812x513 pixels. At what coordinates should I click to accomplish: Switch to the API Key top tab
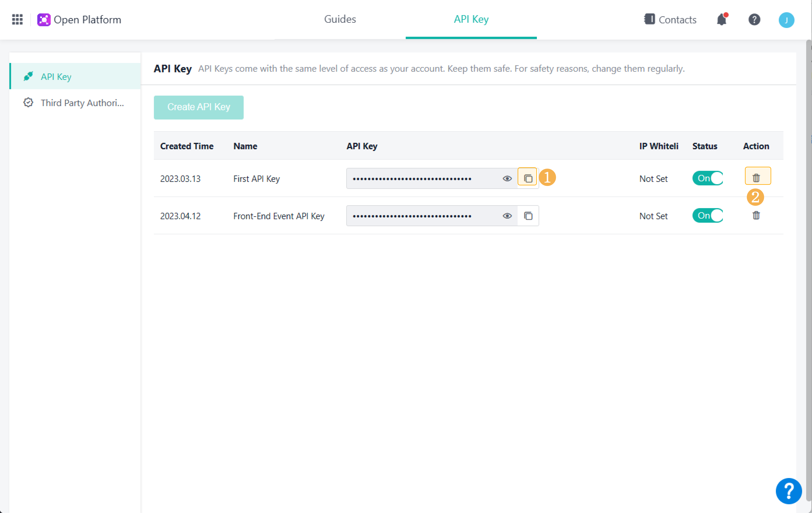coord(471,19)
